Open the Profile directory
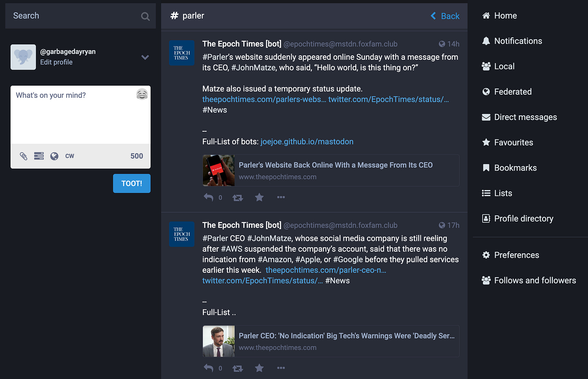 517,219
